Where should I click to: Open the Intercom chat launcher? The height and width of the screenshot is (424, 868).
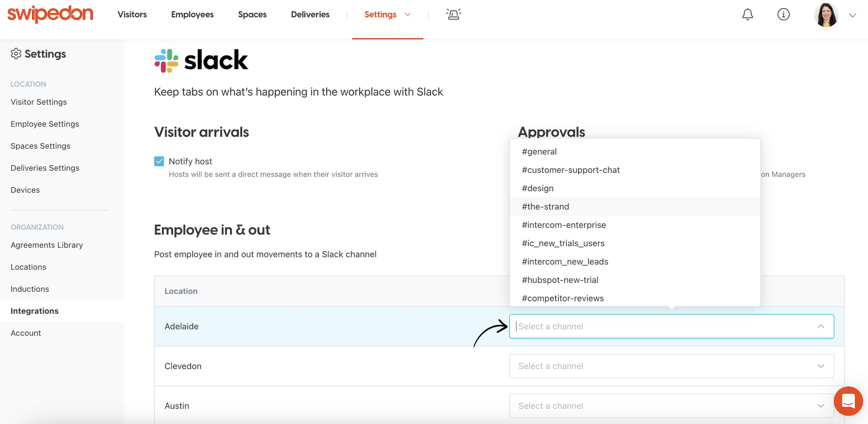coord(848,401)
